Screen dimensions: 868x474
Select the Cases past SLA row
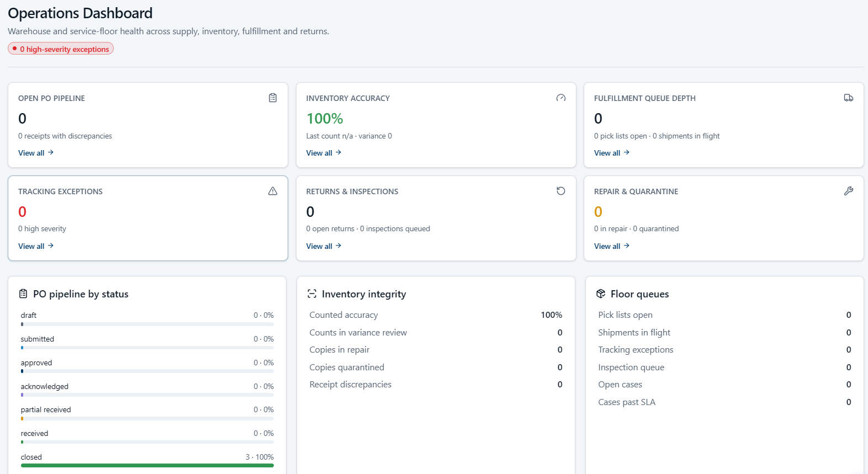click(724, 402)
